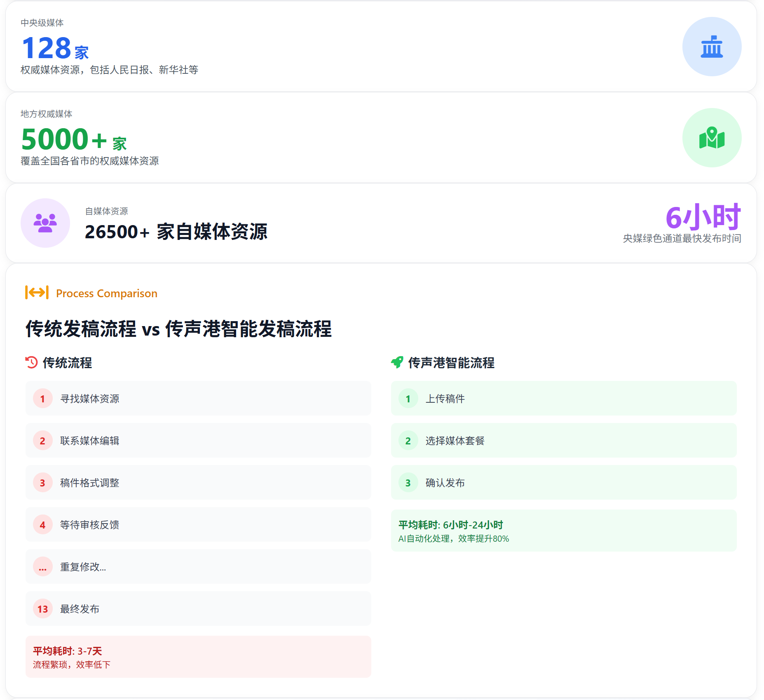Click the purple users group icon
Image resolution: width=764 pixels, height=700 pixels.
point(45,223)
